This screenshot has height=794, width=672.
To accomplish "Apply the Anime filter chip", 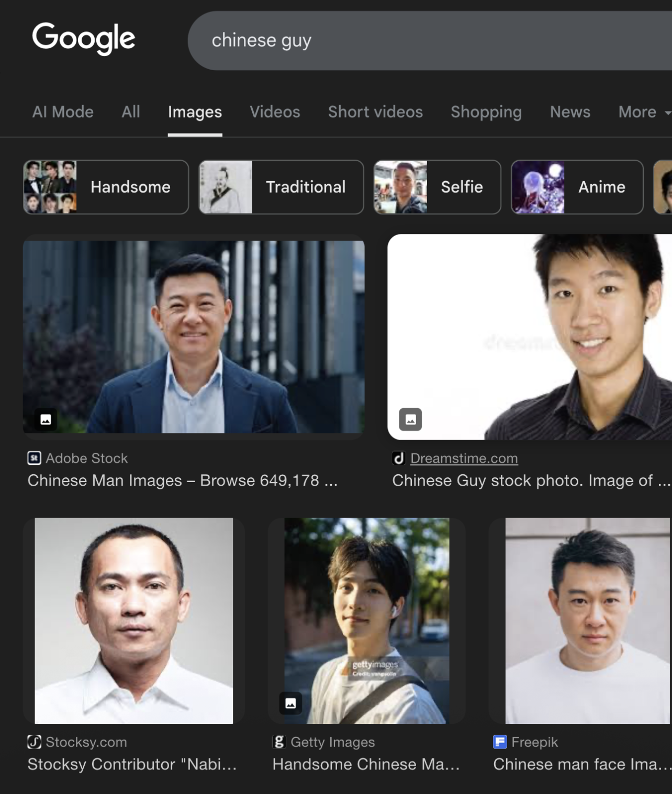I will (577, 187).
